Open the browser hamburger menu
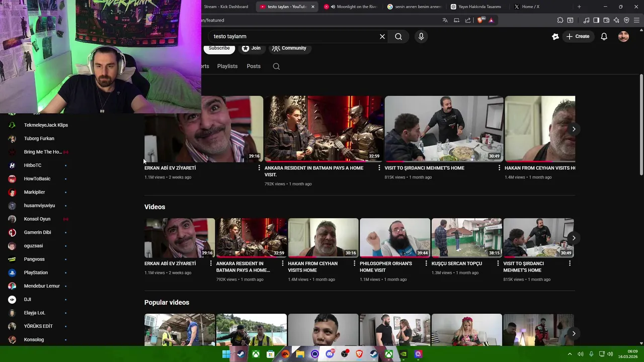 tap(636, 20)
